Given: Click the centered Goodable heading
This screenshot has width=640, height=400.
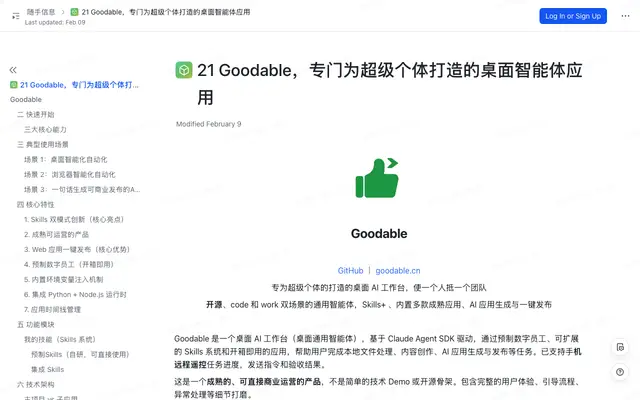Looking at the screenshot, I should [x=379, y=234].
